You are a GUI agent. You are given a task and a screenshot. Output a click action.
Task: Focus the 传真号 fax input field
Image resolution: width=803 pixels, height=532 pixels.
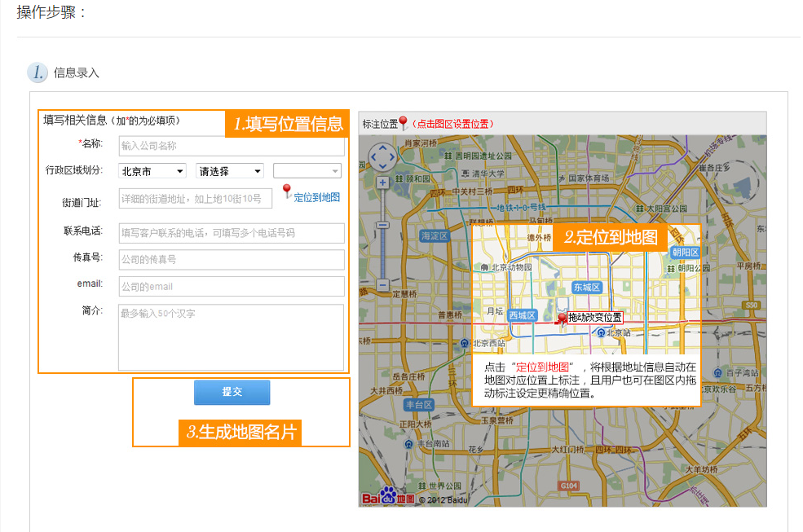tap(232, 260)
